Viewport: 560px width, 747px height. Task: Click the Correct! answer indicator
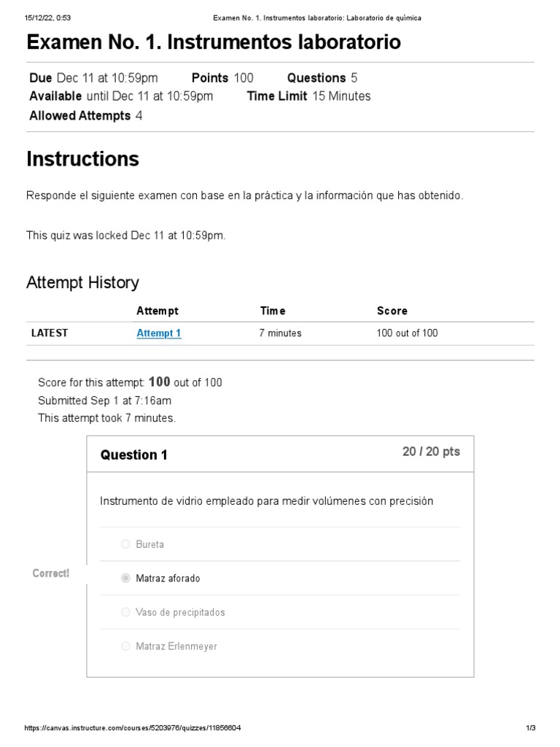click(51, 573)
